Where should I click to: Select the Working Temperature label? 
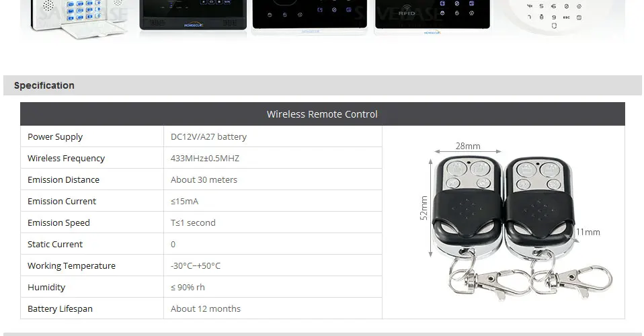point(71,265)
